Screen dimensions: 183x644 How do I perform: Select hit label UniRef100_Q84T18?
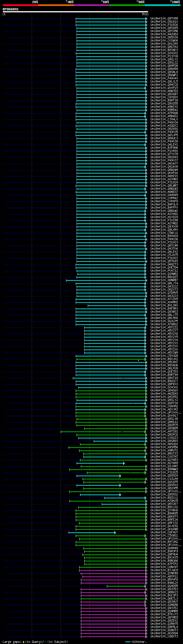[x=164, y=378]
